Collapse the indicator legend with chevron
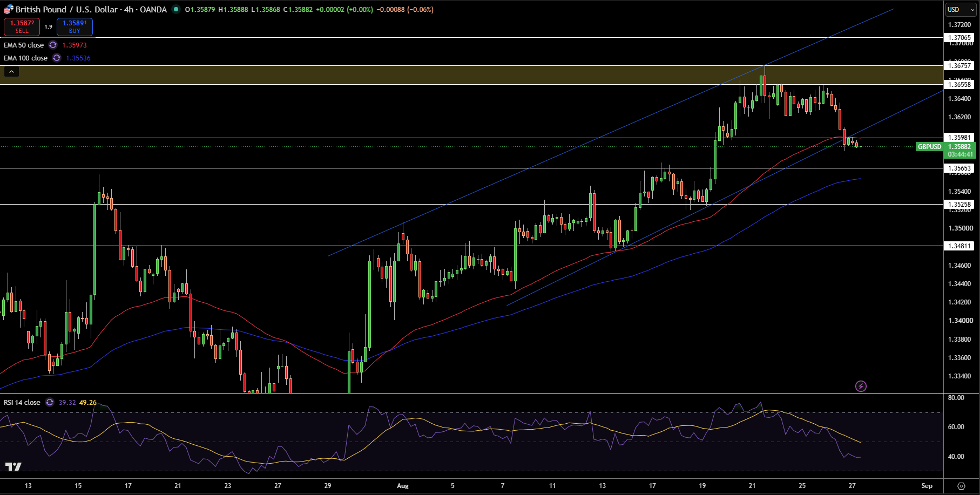 click(x=11, y=72)
